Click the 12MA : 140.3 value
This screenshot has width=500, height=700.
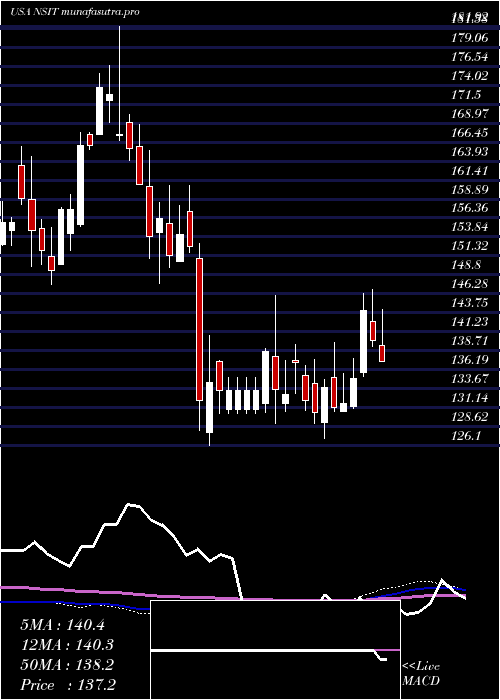pos(67,645)
